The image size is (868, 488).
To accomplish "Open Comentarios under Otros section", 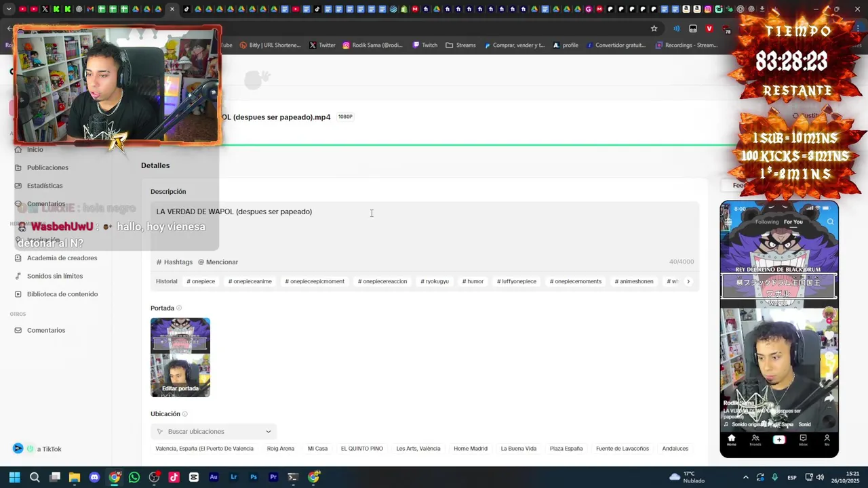I will click(46, 330).
